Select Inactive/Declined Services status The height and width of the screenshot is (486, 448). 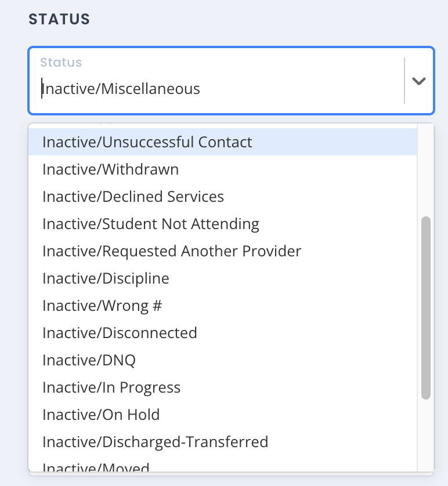tap(133, 197)
